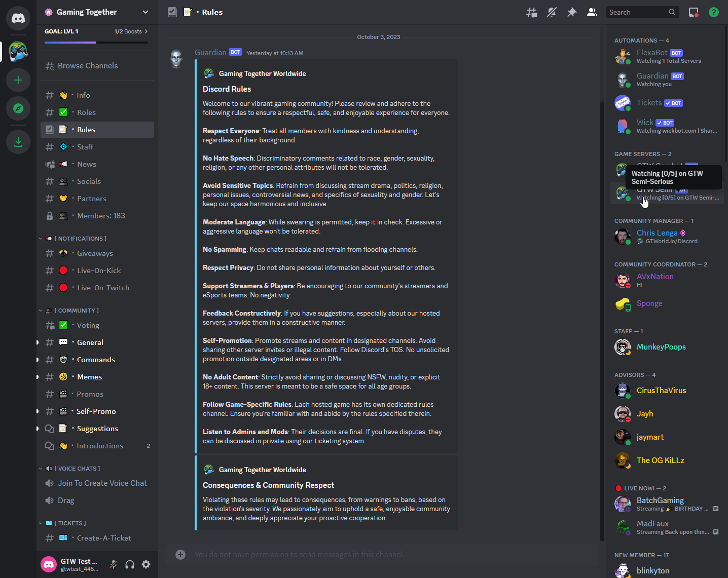728x578 pixels.
Task: Open the Threads icon in header
Action: coord(531,12)
